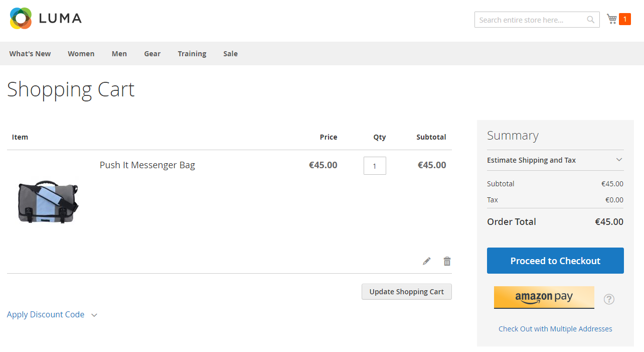Remove item with the trash icon

(447, 261)
